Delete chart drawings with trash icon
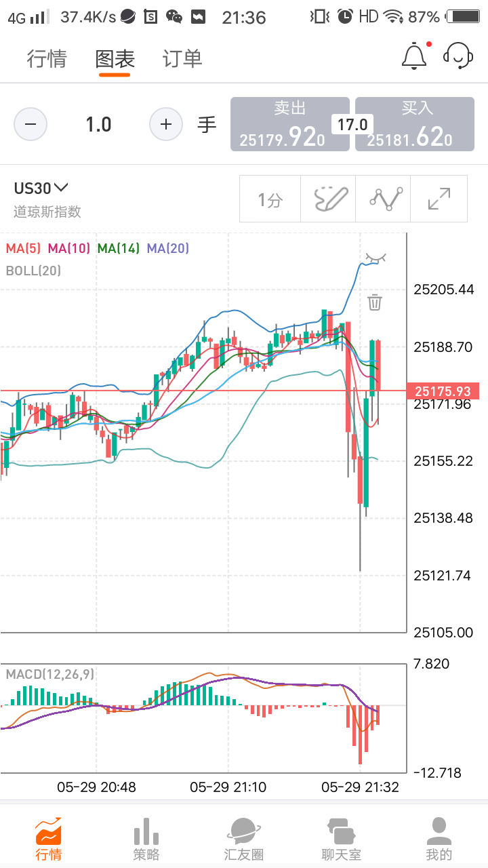This screenshot has width=488, height=868. [x=375, y=302]
